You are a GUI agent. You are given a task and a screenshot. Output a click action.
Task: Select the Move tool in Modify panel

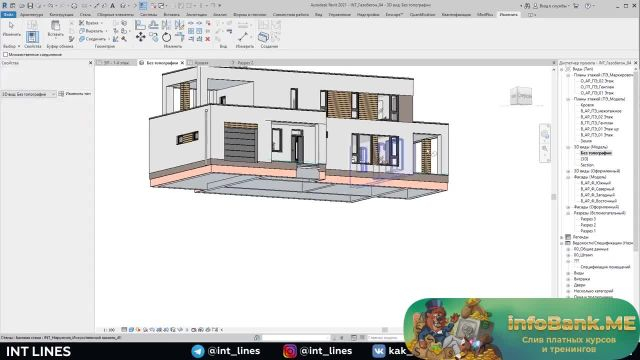click(140, 37)
